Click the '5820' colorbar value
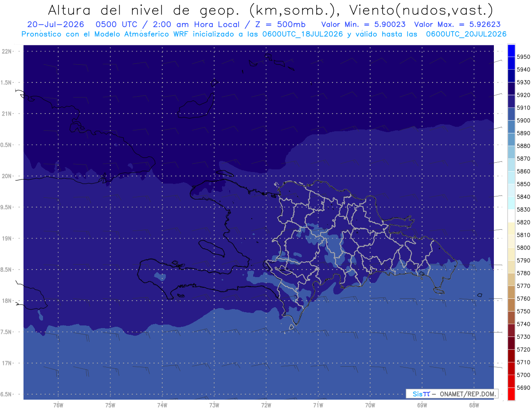532x411 pixels. point(523,222)
